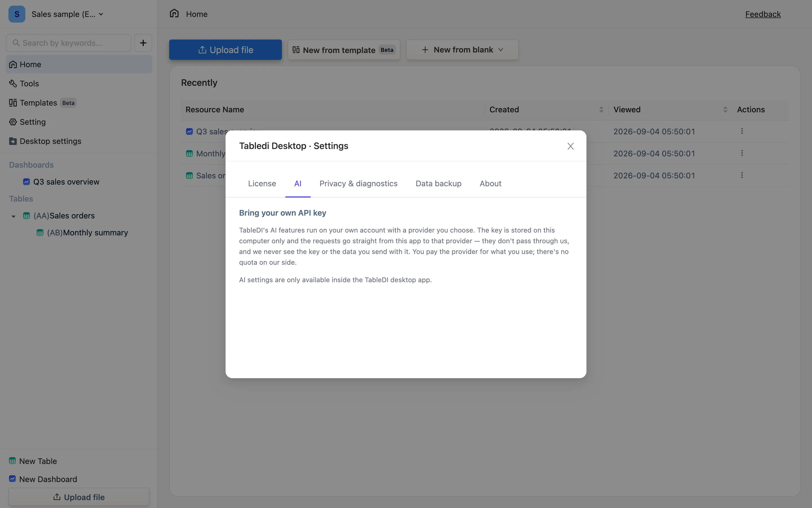Click the Q3 sales row dashboard icon
Image resolution: width=812 pixels, height=508 pixels.
pyautogui.click(x=189, y=131)
